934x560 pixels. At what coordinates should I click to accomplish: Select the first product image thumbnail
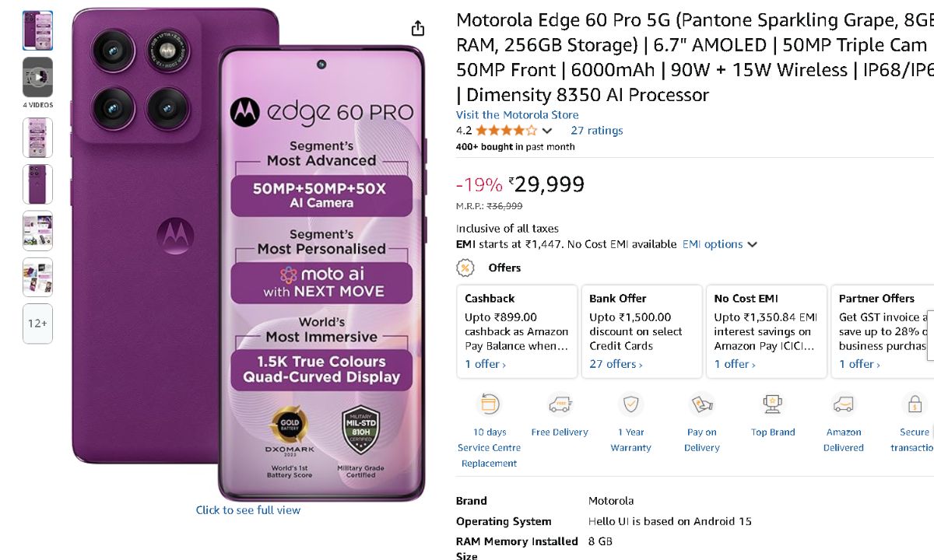coord(37,30)
